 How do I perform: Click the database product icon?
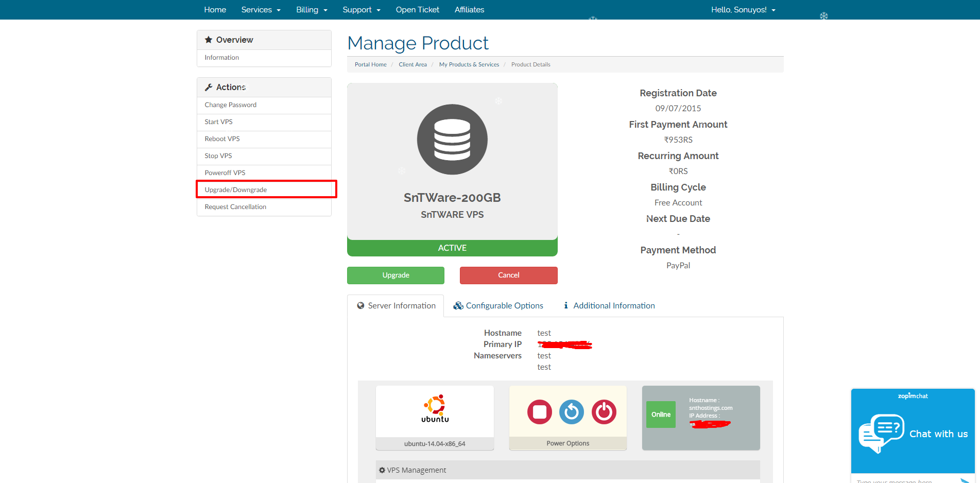pyautogui.click(x=452, y=140)
